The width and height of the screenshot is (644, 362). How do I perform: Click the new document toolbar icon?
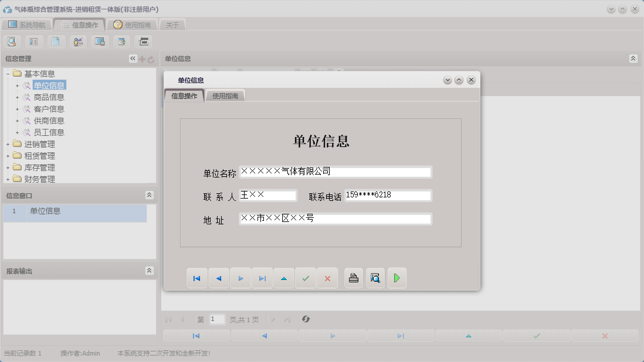point(56,41)
